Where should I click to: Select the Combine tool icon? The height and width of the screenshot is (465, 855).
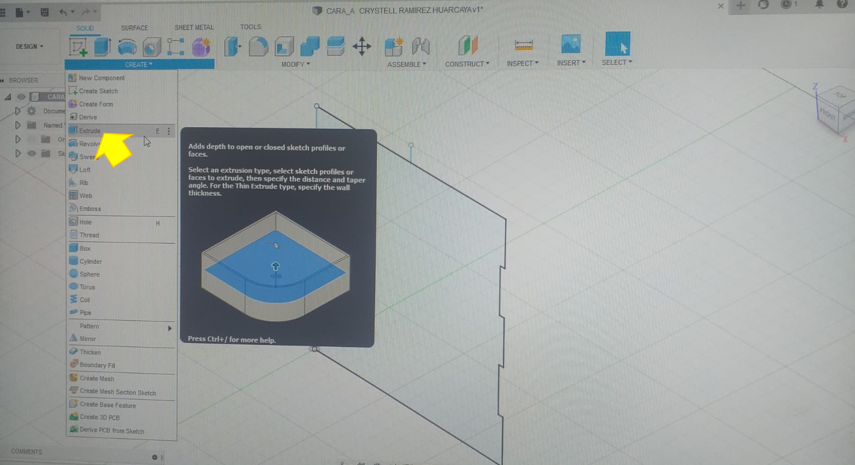click(310, 47)
